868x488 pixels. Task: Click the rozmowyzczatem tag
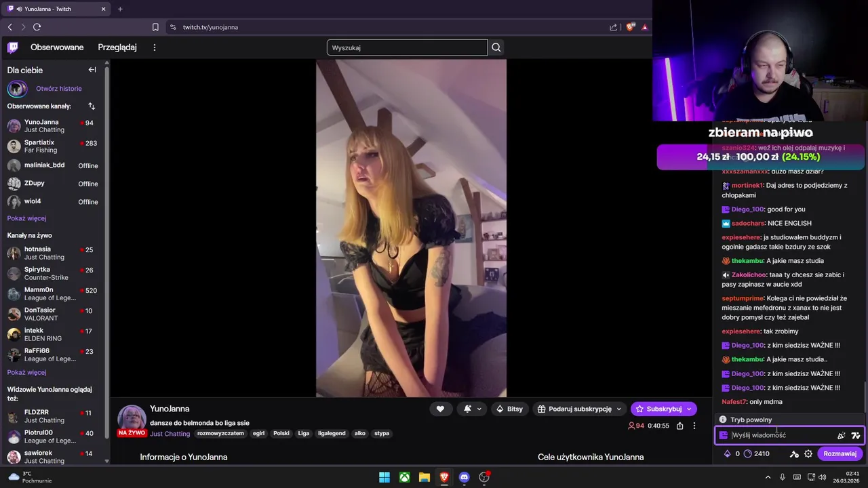pos(220,433)
